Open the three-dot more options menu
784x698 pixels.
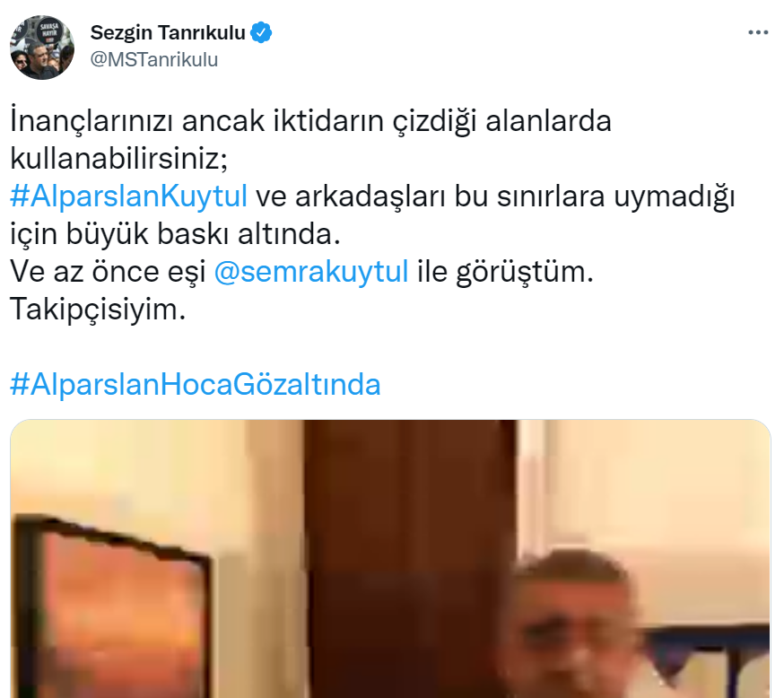(758, 32)
